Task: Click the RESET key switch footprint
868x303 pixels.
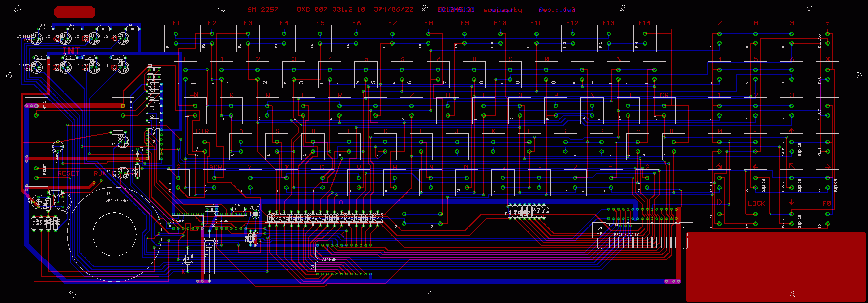Action: pyautogui.click(x=36, y=173)
